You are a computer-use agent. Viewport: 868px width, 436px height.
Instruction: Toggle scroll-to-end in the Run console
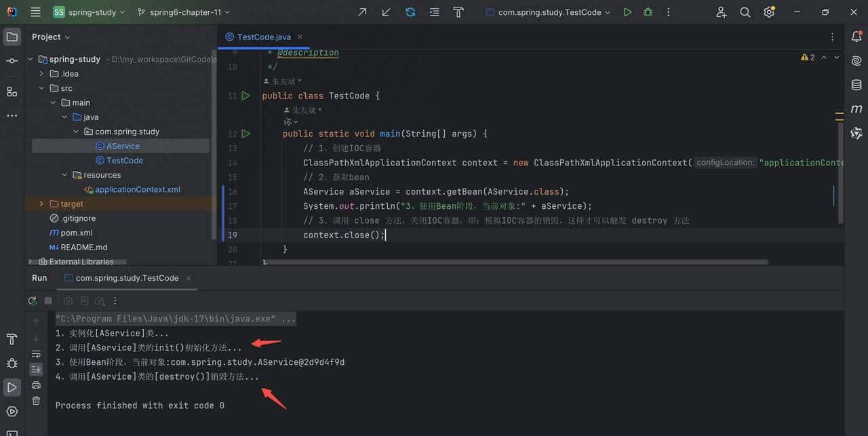coord(36,369)
